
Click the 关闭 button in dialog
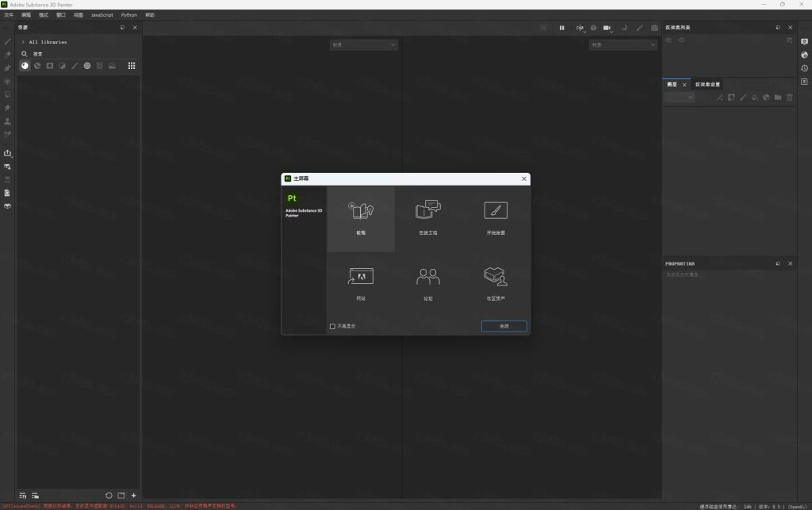[x=504, y=326]
